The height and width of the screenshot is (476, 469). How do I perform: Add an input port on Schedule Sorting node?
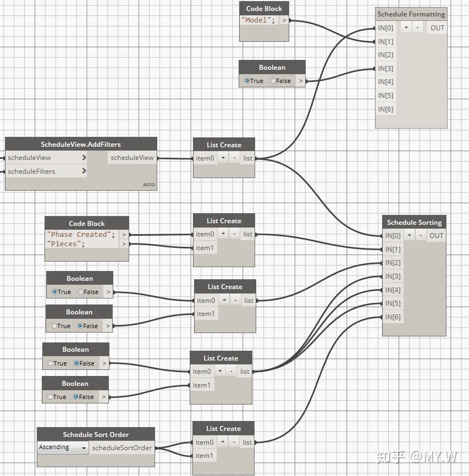(409, 235)
